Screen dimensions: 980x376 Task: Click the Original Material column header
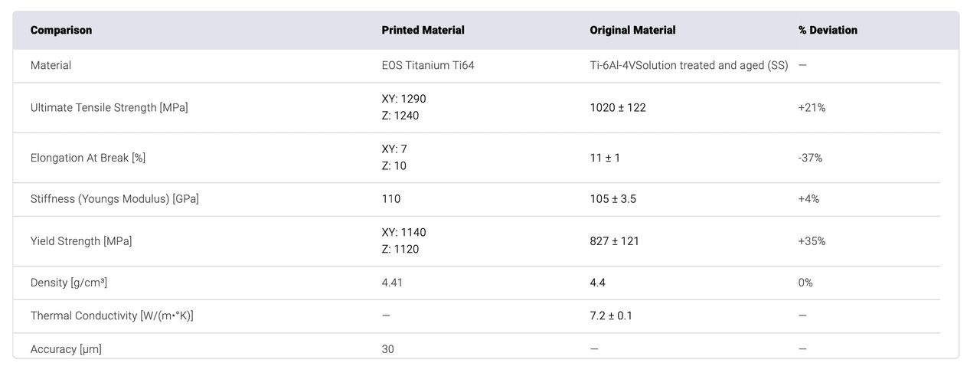point(632,31)
